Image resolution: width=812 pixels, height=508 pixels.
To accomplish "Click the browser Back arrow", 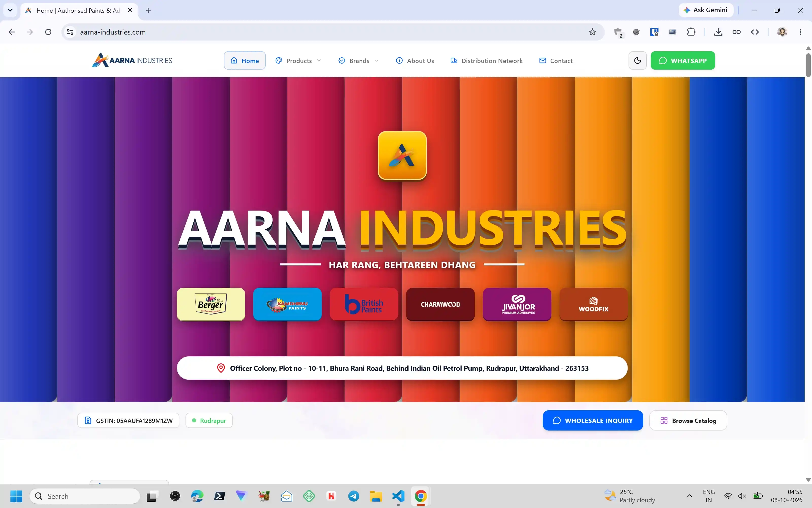I will [12, 32].
